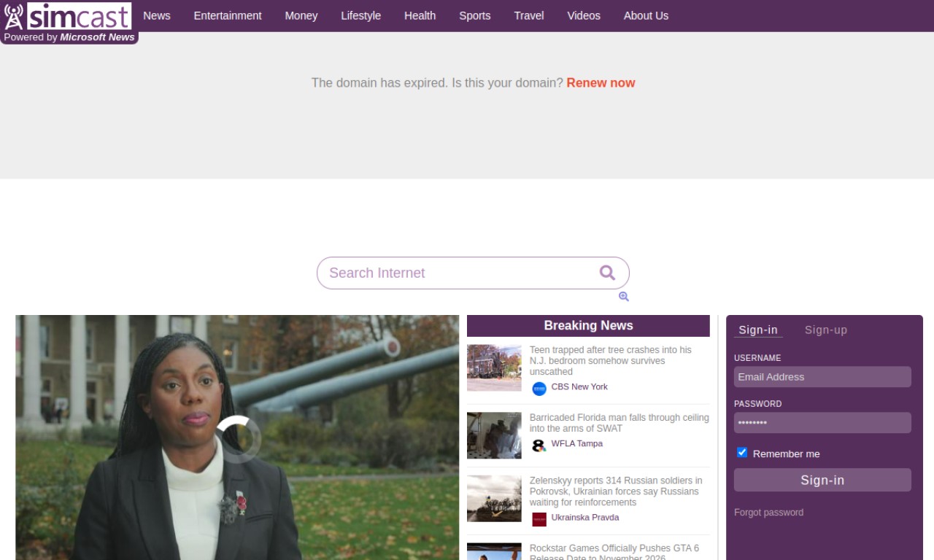934x560 pixels.
Task: Click the Forgot password link
Action: [768, 513]
